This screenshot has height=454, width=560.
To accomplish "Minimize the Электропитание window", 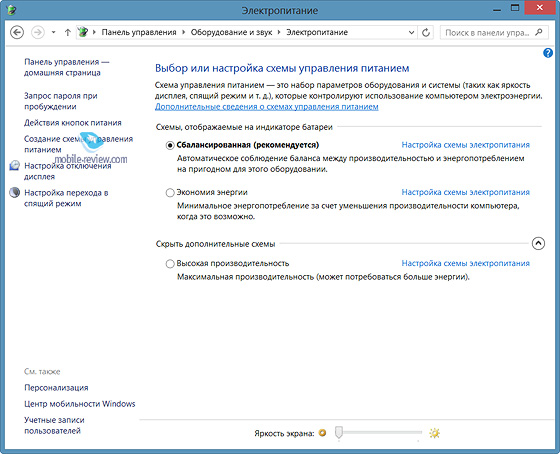I will pos(497,10).
